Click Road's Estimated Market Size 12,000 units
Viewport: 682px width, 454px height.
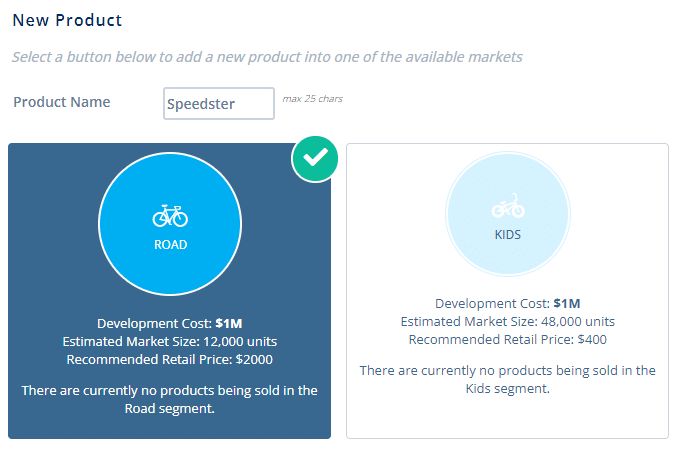click(170, 341)
